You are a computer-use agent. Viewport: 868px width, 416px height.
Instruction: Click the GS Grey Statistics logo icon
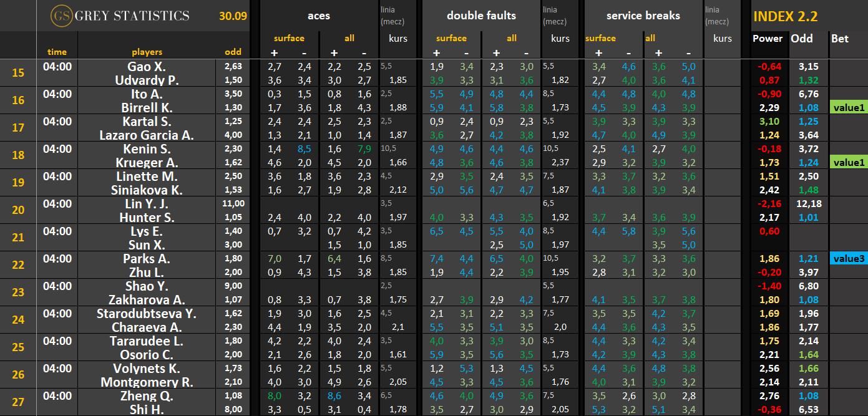(x=61, y=16)
